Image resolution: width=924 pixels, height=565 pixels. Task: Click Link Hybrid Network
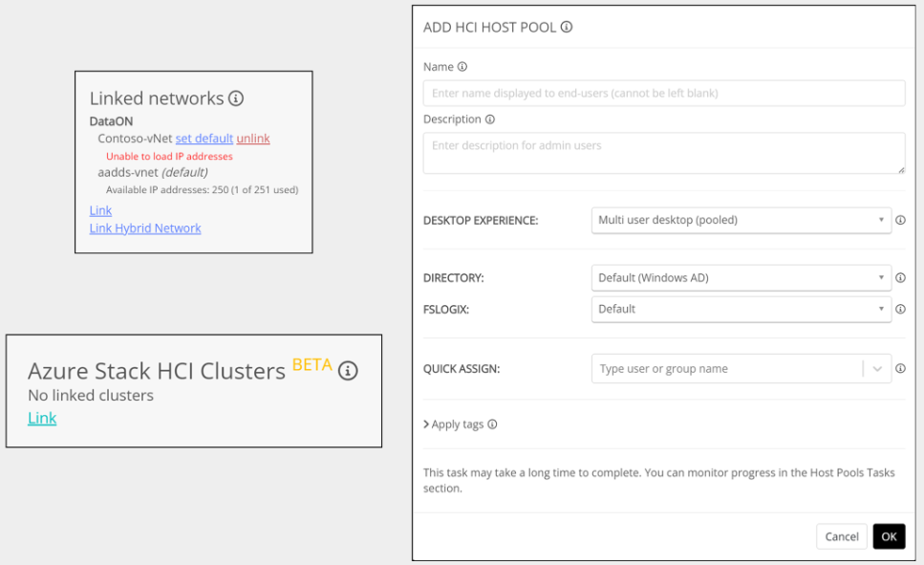(x=145, y=228)
